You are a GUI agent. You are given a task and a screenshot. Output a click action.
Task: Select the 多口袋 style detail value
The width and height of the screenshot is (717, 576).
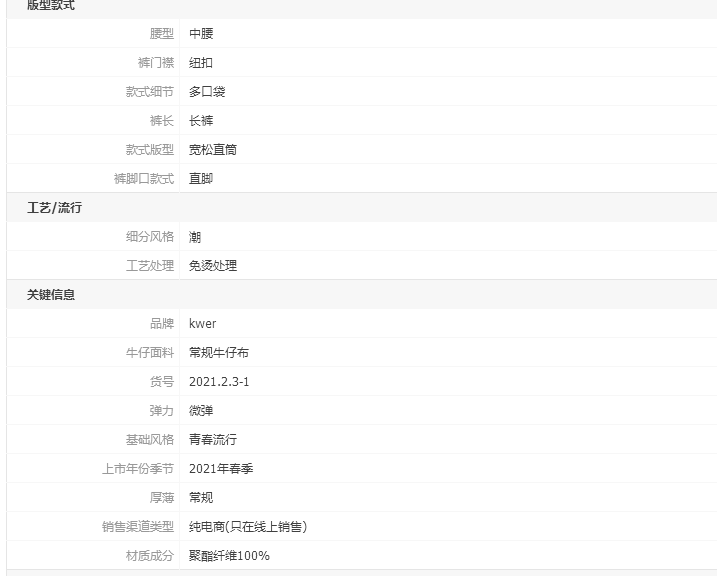pyautogui.click(x=207, y=92)
